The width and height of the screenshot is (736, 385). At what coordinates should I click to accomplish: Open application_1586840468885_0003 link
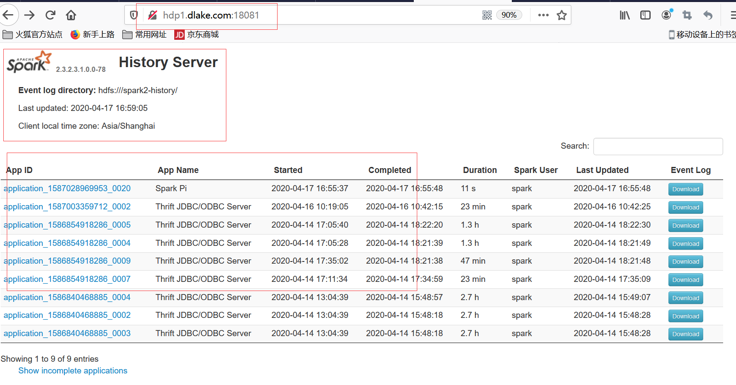(x=67, y=333)
